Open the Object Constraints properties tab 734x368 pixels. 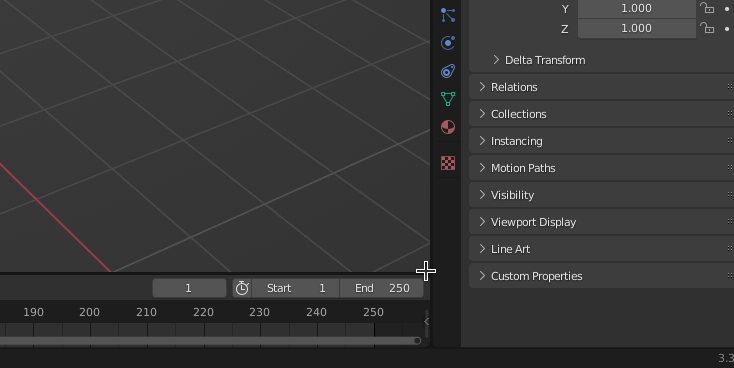click(x=448, y=71)
